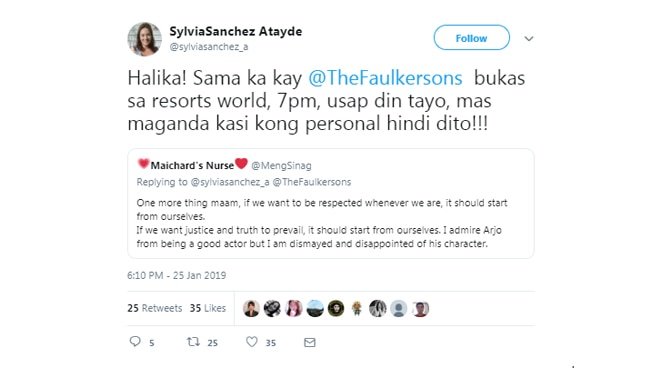Click the envelope direct message icon

pyautogui.click(x=310, y=342)
